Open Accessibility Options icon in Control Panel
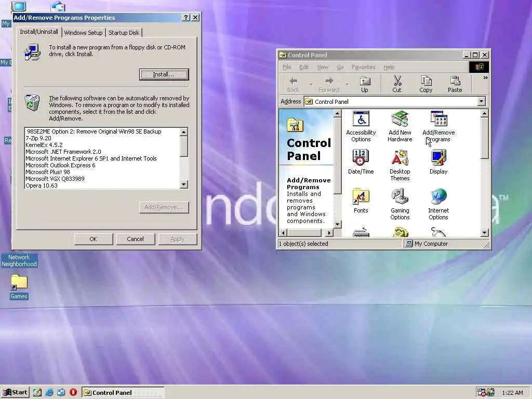The image size is (532, 399). coord(361,126)
